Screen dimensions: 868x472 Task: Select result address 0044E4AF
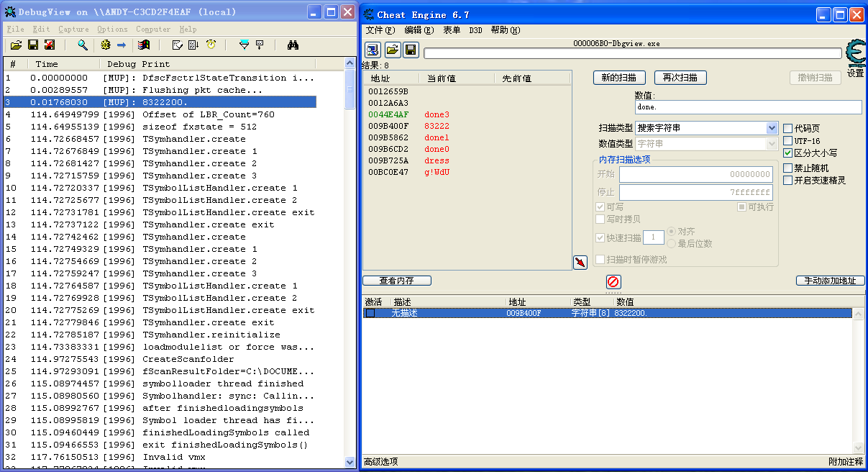[388, 114]
